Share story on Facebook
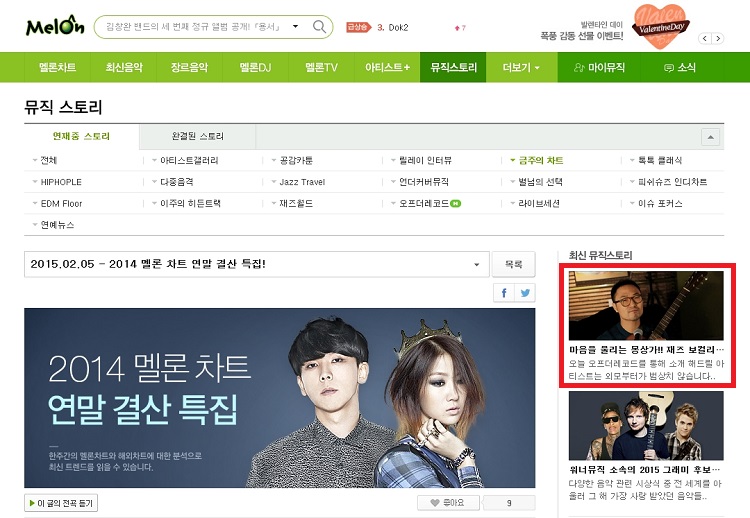 pos(504,293)
